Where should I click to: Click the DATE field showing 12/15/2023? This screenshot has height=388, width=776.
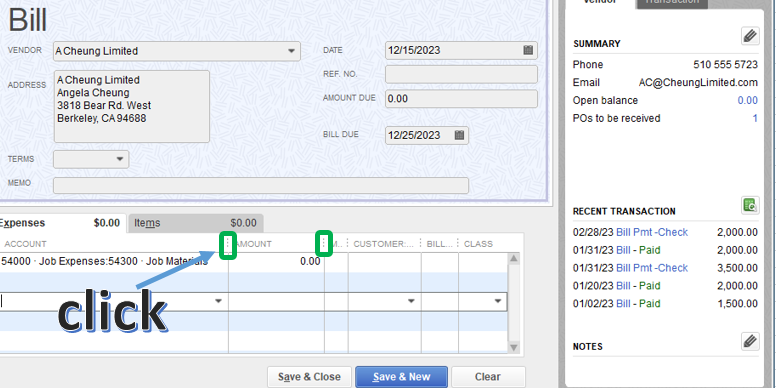pyautogui.click(x=461, y=50)
